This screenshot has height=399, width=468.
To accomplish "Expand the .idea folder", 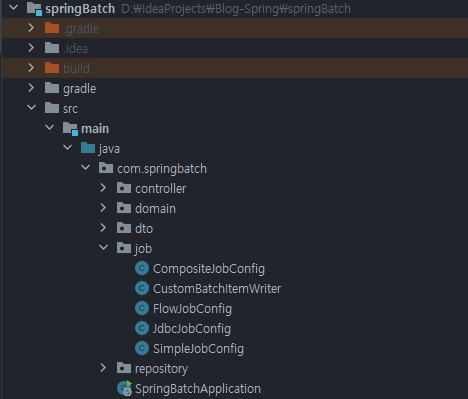I will (x=31, y=48).
